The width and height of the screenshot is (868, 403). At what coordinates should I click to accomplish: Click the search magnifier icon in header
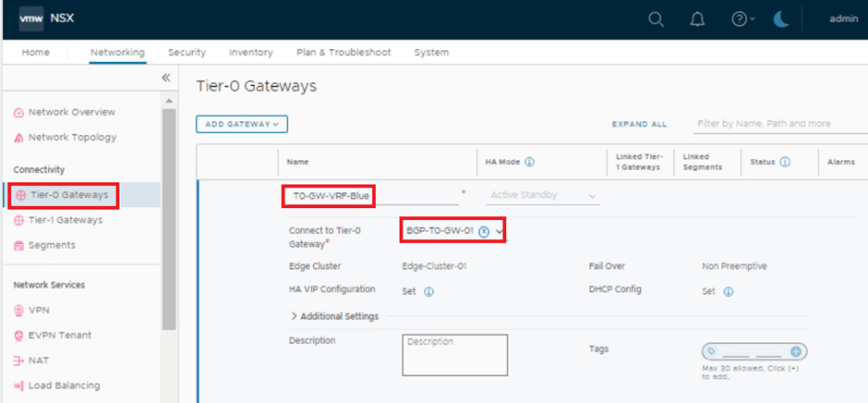pos(656,19)
